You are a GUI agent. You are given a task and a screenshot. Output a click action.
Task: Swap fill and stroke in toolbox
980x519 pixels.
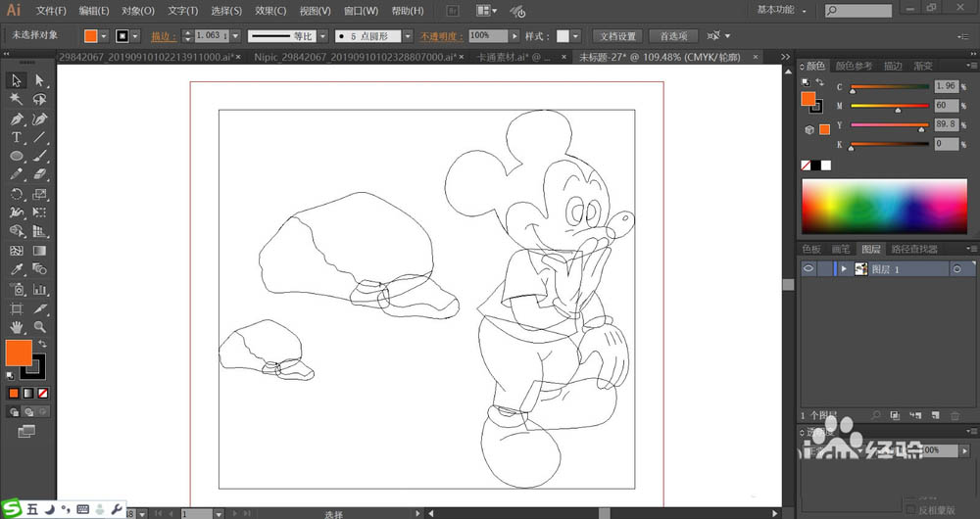[x=42, y=344]
